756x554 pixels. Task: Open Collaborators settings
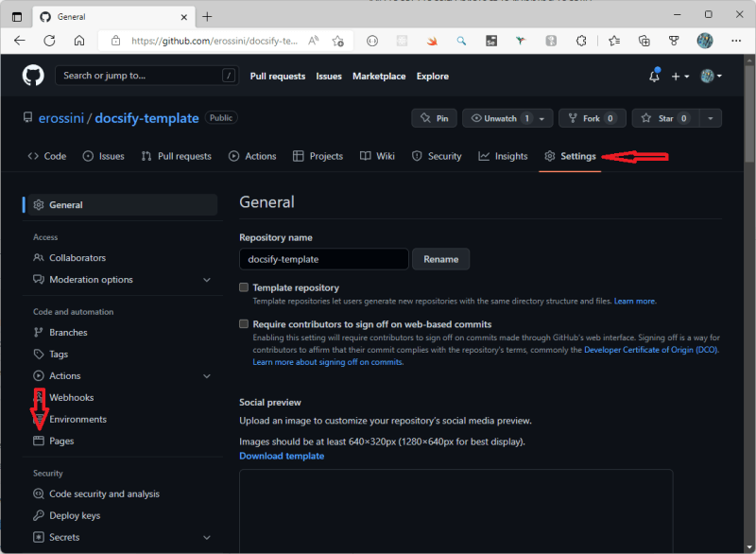[77, 258]
